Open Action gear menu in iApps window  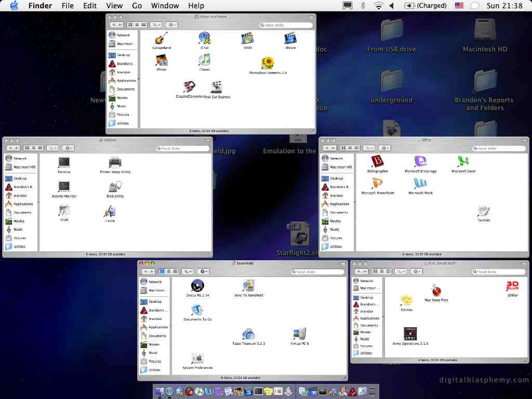pos(171,25)
